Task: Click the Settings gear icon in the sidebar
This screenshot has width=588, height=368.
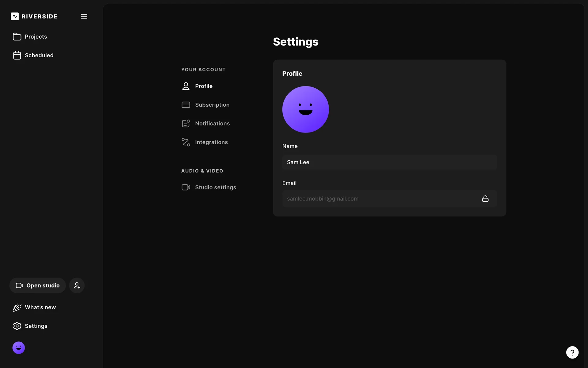Action: [17, 326]
